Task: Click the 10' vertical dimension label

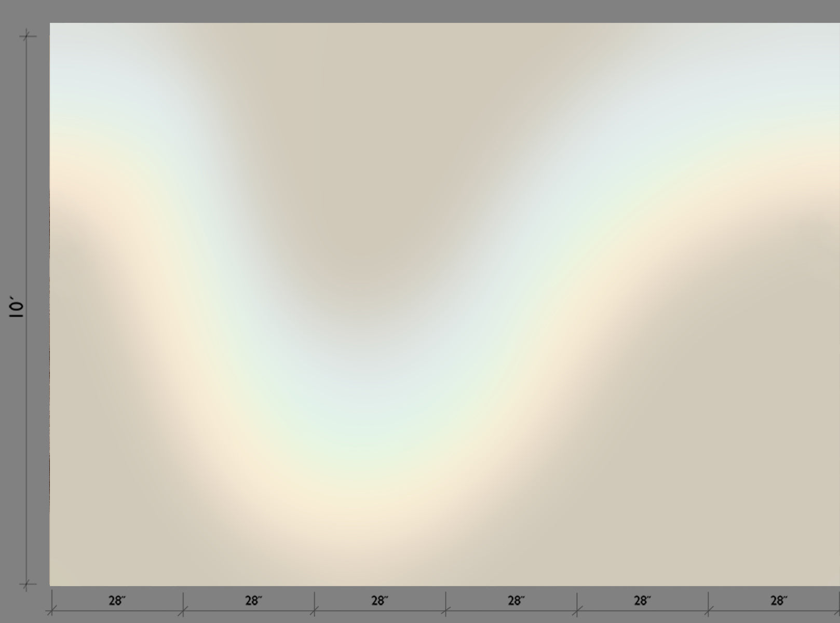Action: (16, 307)
